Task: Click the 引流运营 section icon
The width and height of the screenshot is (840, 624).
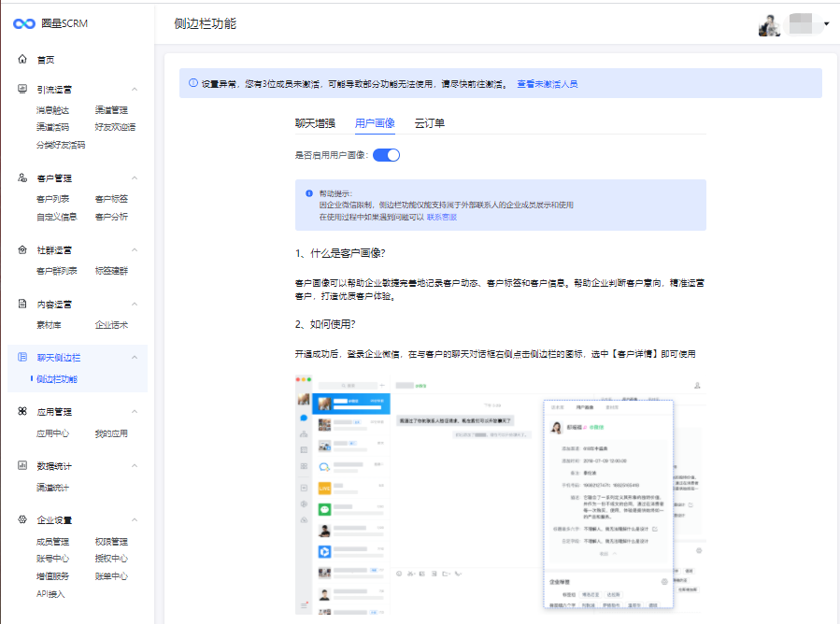Action: click(x=22, y=90)
